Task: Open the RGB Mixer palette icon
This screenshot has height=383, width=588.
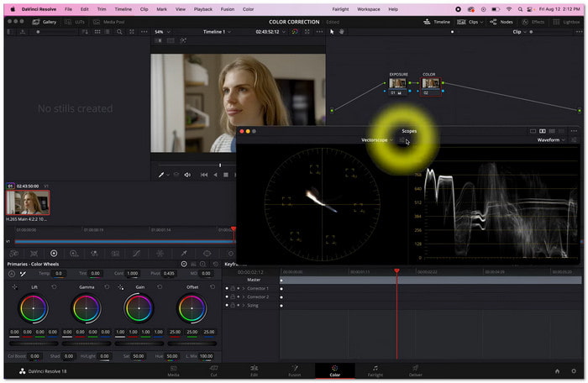Action: coord(94,254)
